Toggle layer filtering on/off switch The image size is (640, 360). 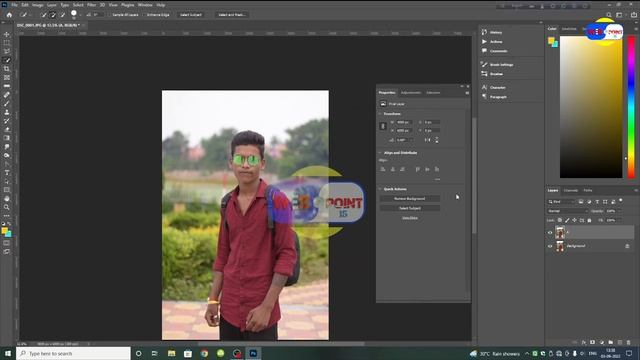pyautogui.click(x=620, y=200)
